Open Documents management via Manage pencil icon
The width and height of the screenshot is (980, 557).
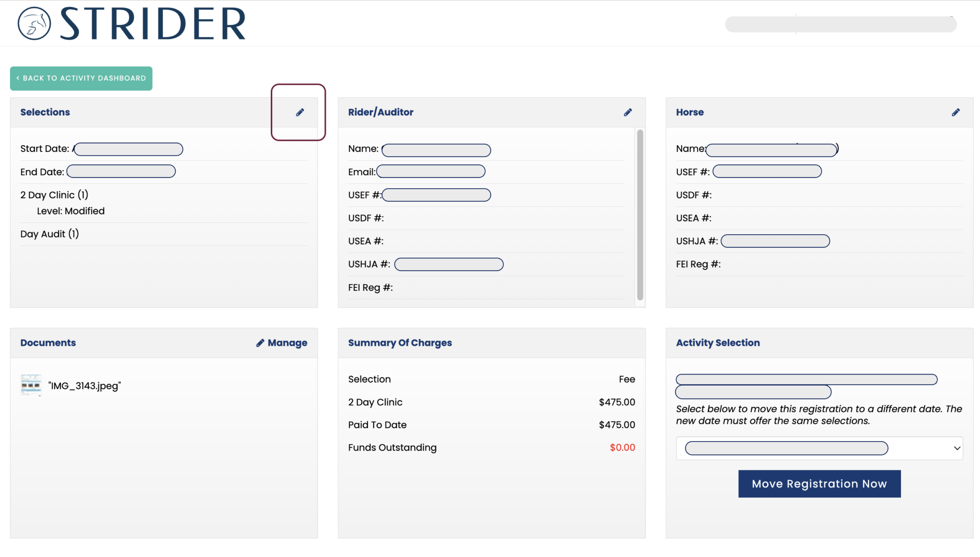click(x=260, y=342)
